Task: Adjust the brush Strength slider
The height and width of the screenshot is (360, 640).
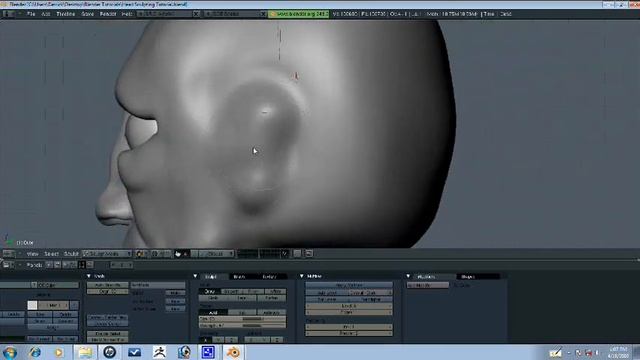Action: pyautogui.click(x=242, y=326)
